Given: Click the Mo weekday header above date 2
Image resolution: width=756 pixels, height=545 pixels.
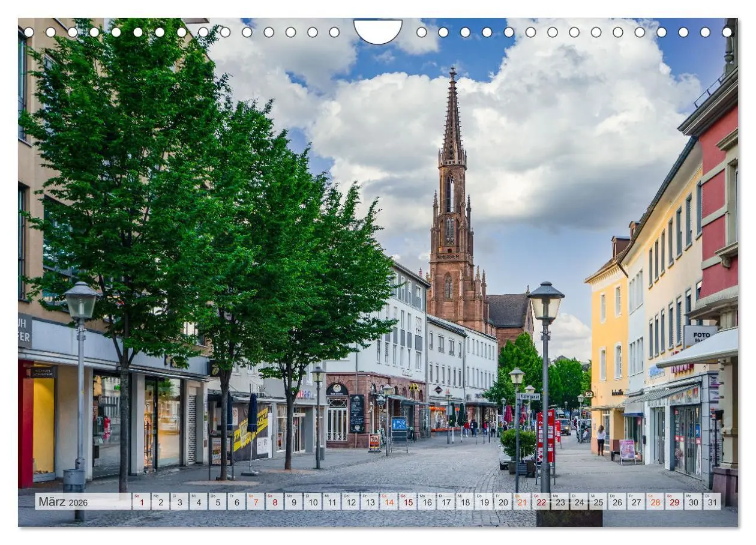Looking at the screenshot, I should 157,497.
